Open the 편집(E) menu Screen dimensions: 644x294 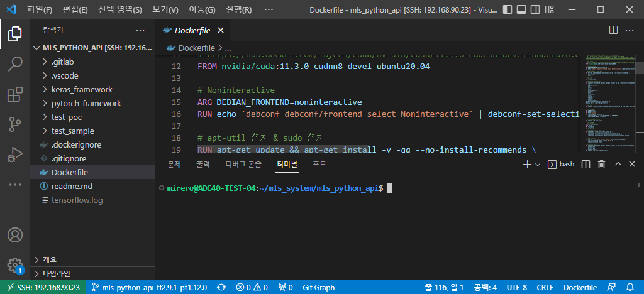[75, 9]
